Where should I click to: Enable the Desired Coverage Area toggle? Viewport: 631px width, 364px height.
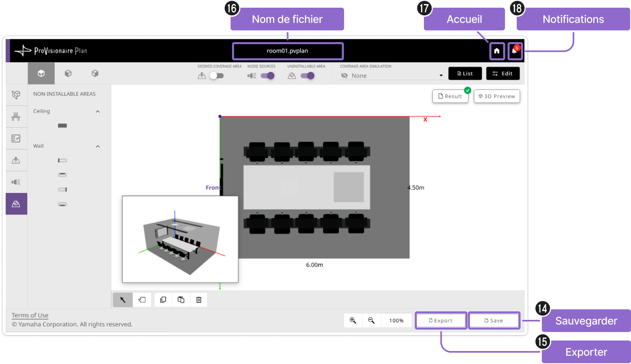click(x=217, y=76)
